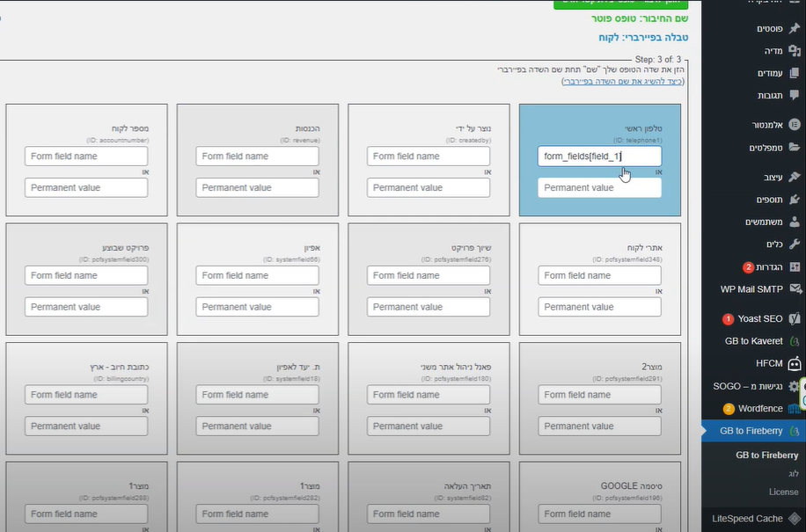The image size is (806, 532).
Task: Click Permanent value under אפיון
Action: (257, 307)
